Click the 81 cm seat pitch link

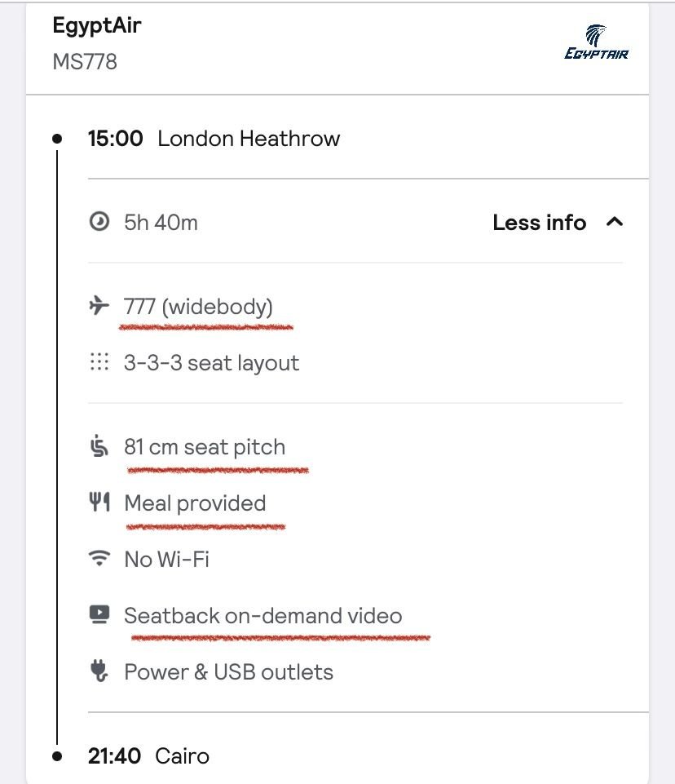[205, 447]
